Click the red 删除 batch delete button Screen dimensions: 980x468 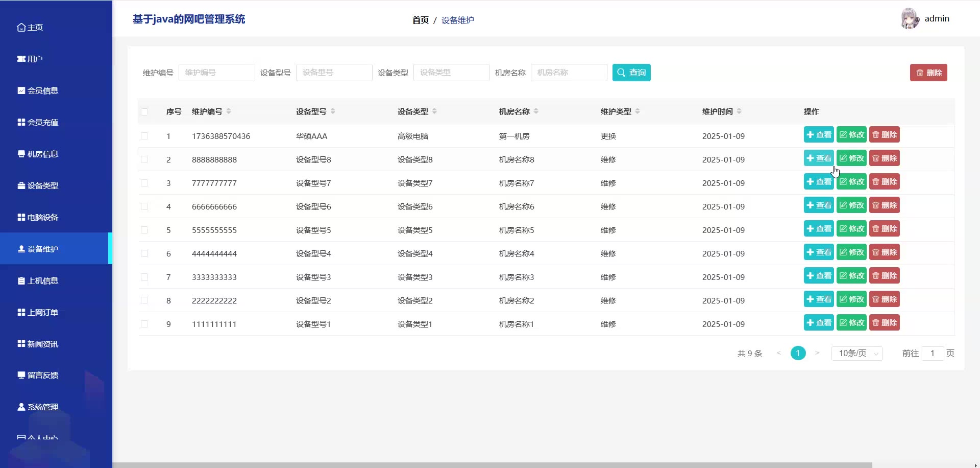coord(928,73)
